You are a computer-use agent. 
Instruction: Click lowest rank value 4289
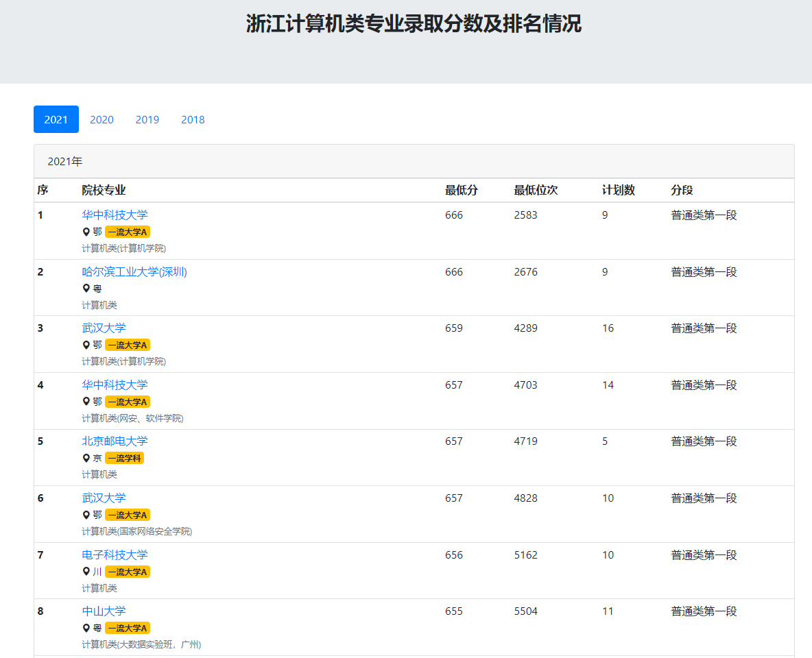pyautogui.click(x=525, y=328)
